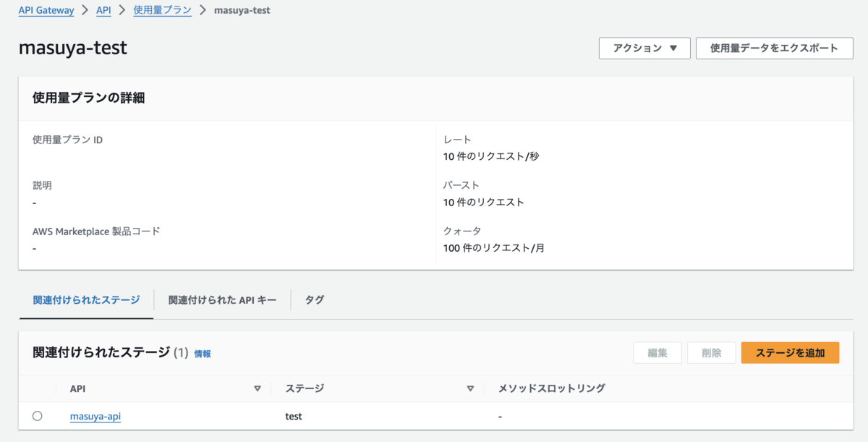This screenshot has width=868, height=442.
Task: Sort the table by API column arrow
Action: (x=257, y=388)
